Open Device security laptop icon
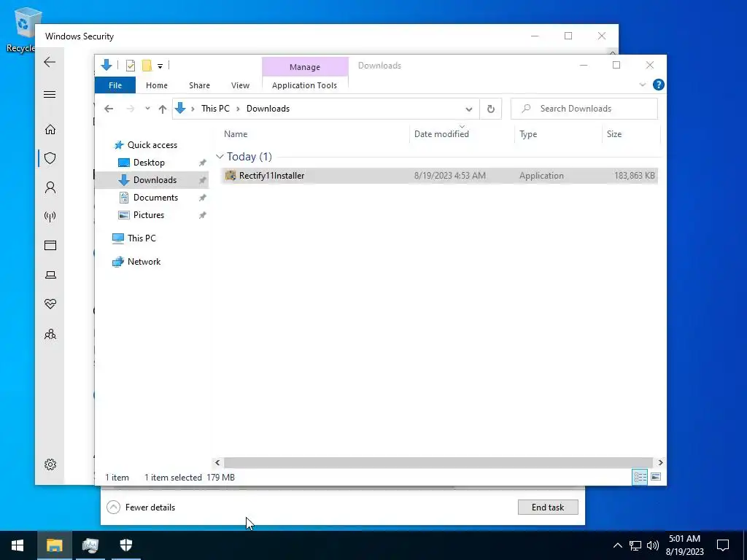Screen dimensions: 747x560 pos(50,275)
